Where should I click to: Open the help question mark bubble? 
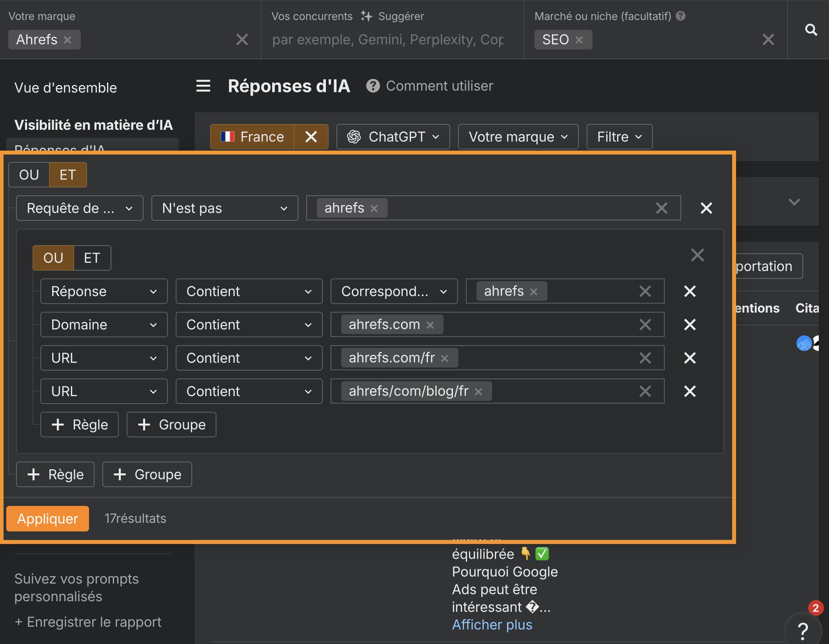click(x=803, y=630)
